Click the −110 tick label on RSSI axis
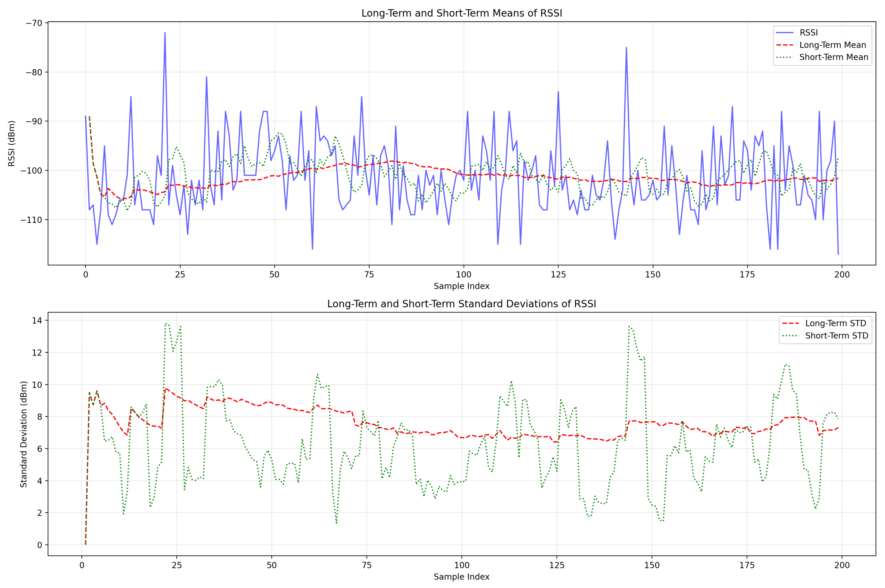 pyautogui.click(x=31, y=220)
